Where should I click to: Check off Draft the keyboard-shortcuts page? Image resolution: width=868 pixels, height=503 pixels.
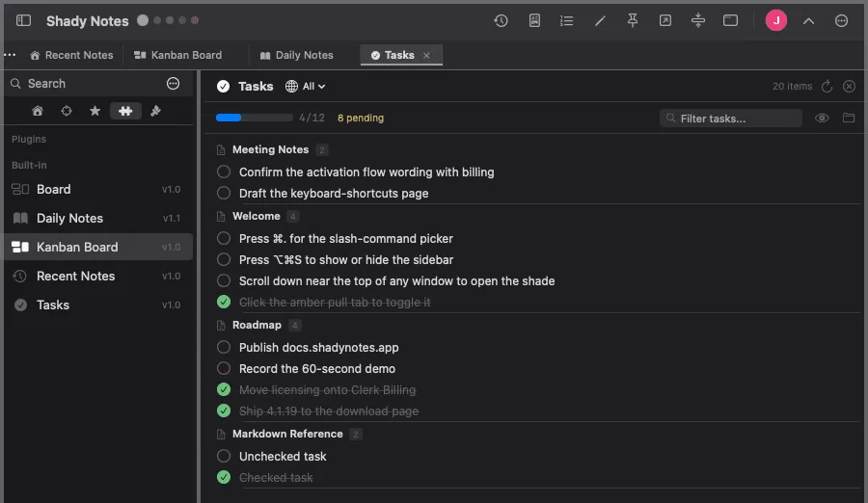pos(224,193)
